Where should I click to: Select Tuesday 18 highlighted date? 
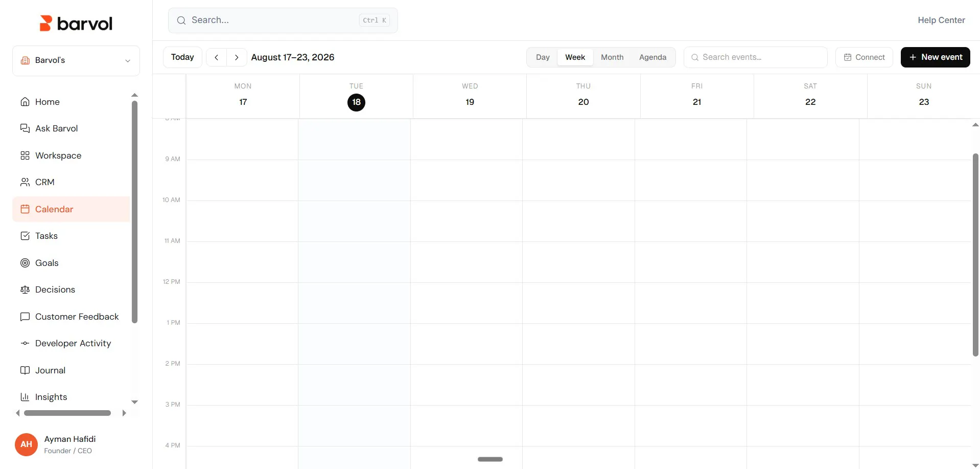pyautogui.click(x=356, y=102)
